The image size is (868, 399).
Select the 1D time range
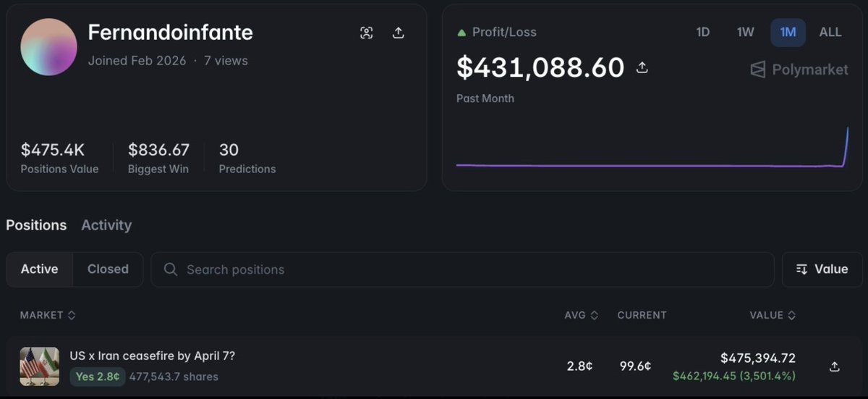702,33
